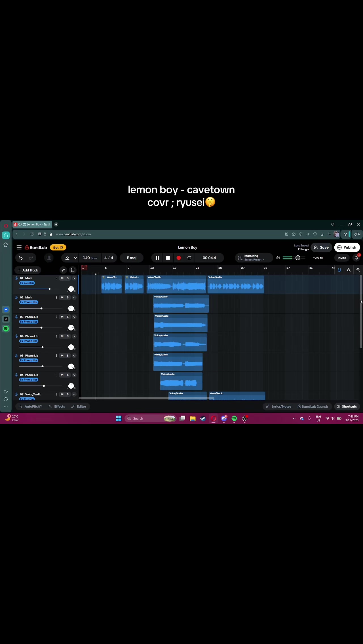The width and height of the screenshot is (363, 644).
Task: Expand track 01 Main chevron
Action: click(74, 278)
